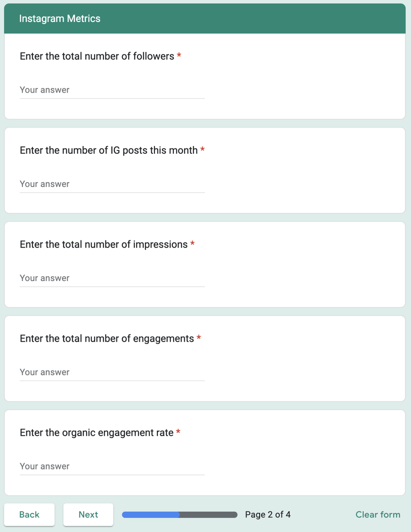Click the IG posts this month answer field
Screen dimensions: 411x532
point(112,184)
